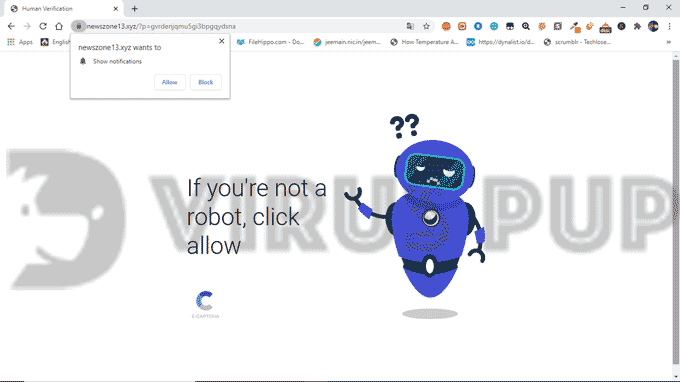Open the dark storefront extension icon
This screenshot has width=680, height=382.
click(x=510, y=26)
